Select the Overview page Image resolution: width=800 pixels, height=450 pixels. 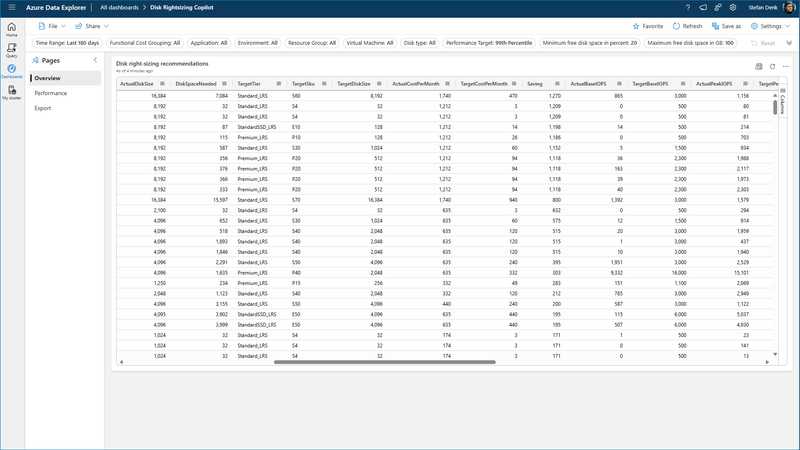click(x=66, y=78)
